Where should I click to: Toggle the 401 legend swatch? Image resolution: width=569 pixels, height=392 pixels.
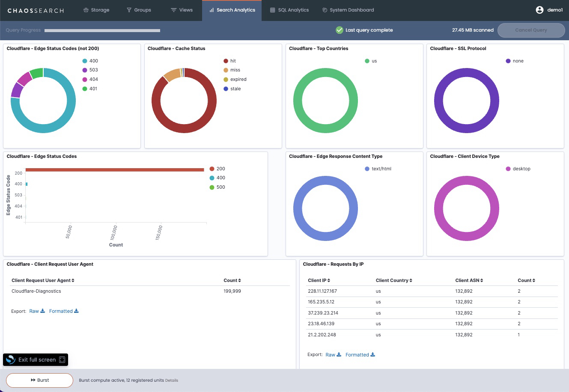(x=85, y=89)
